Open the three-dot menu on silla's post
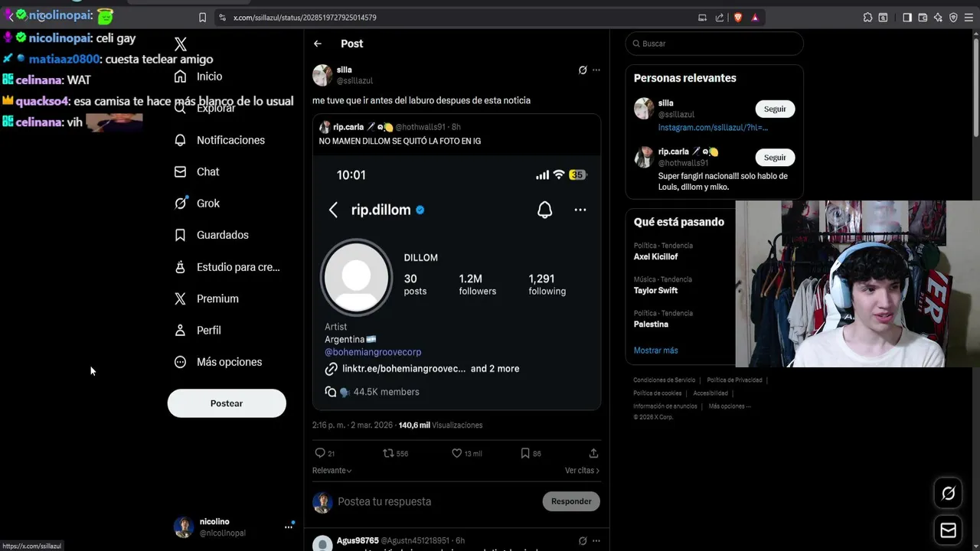The image size is (980, 551). coord(596,70)
